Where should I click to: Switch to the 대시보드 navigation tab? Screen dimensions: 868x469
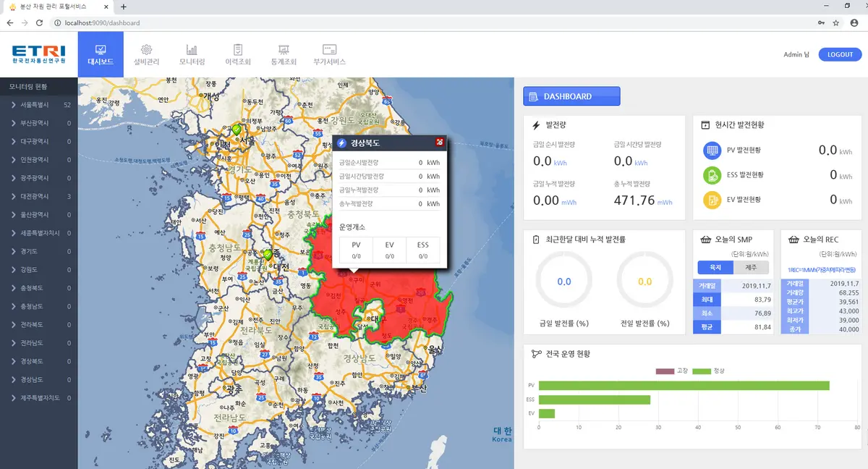point(101,54)
